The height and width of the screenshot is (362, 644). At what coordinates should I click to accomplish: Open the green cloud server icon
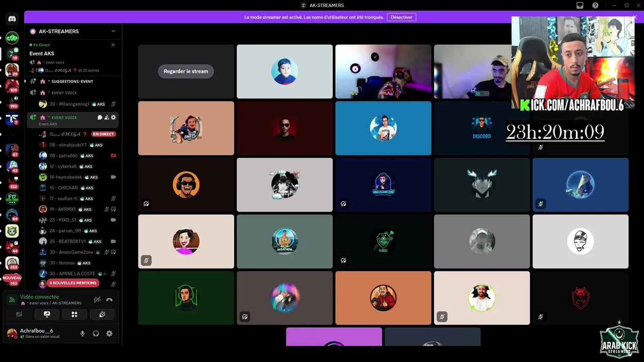click(x=12, y=38)
